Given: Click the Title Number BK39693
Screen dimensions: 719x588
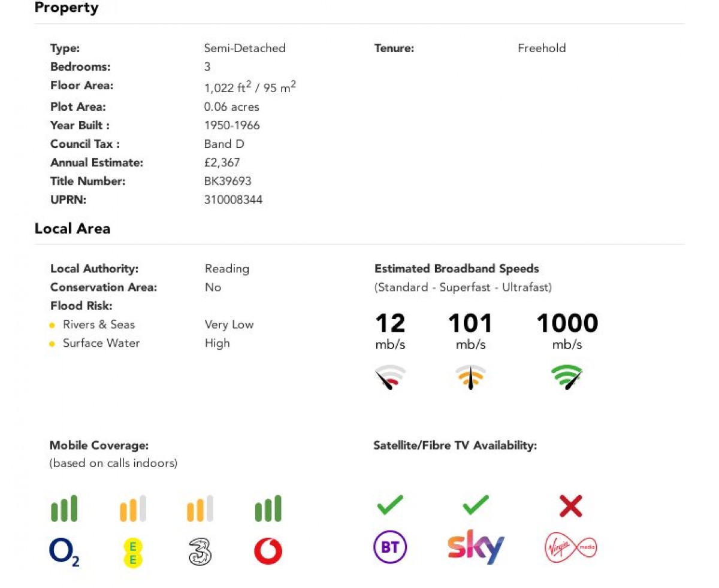Looking at the screenshot, I should [228, 181].
